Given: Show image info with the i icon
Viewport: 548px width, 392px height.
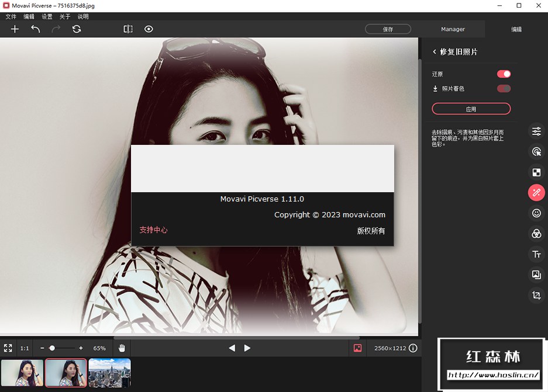Looking at the screenshot, I should [x=413, y=348].
